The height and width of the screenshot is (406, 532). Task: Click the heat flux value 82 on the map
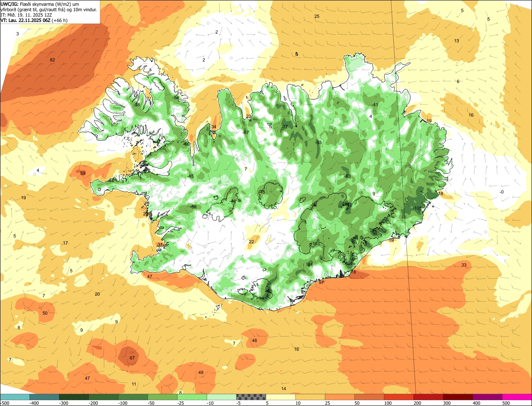[52, 60]
